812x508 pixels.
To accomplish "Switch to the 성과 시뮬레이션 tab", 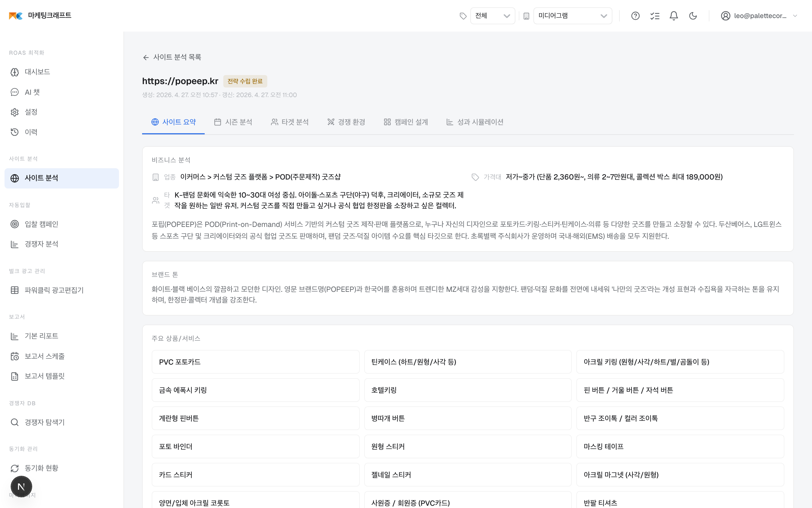I will (475, 122).
